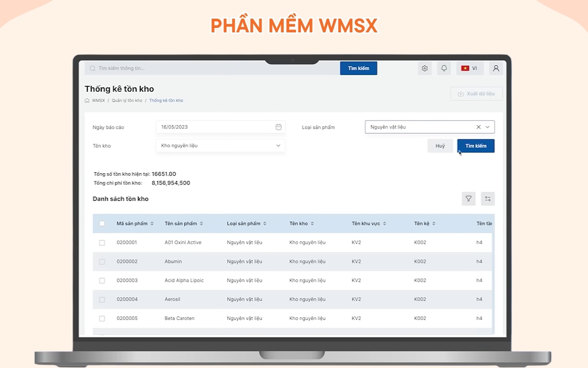This screenshot has width=588, height=368.
Task: Check the row for 0200005
Action: point(102,318)
